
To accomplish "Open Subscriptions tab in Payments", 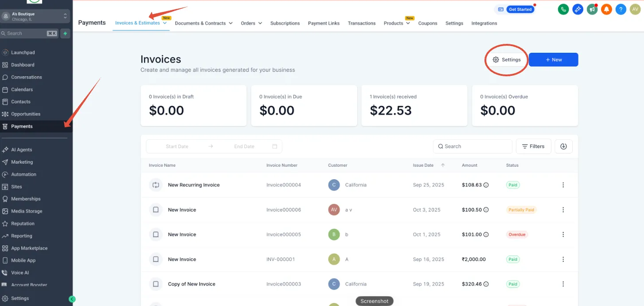I will pyautogui.click(x=285, y=23).
